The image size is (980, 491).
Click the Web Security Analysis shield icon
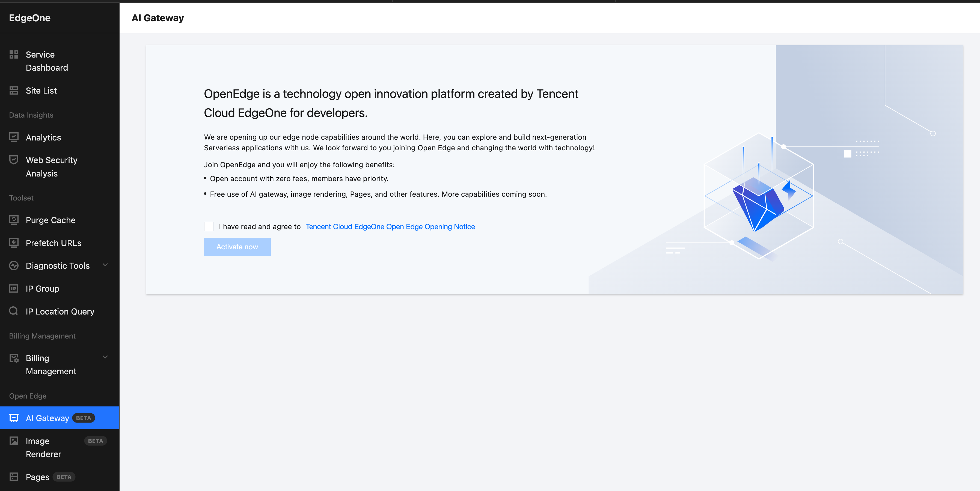(14, 160)
